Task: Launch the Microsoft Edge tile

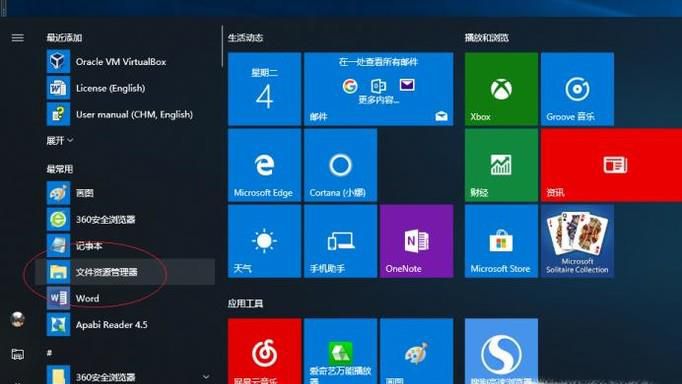Action: tap(264, 165)
